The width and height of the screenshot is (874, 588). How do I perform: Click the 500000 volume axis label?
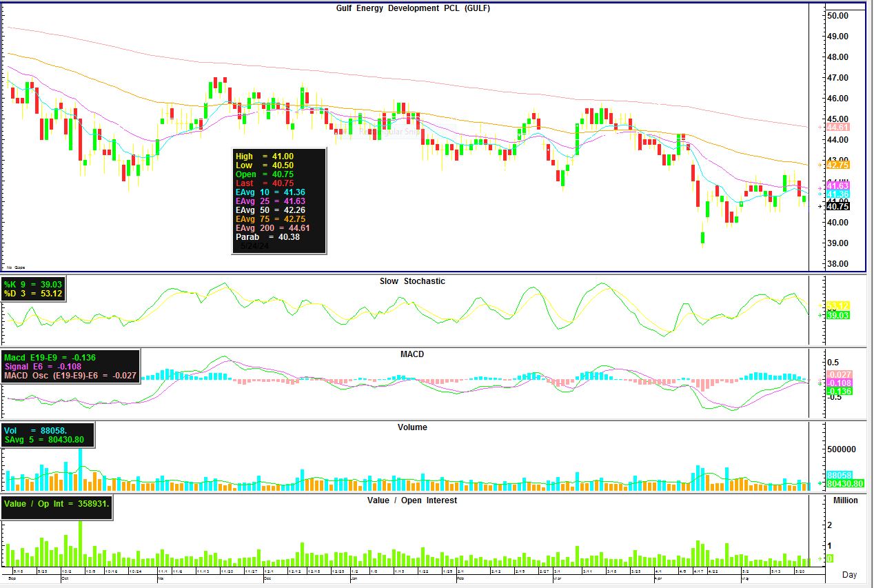tap(841, 449)
